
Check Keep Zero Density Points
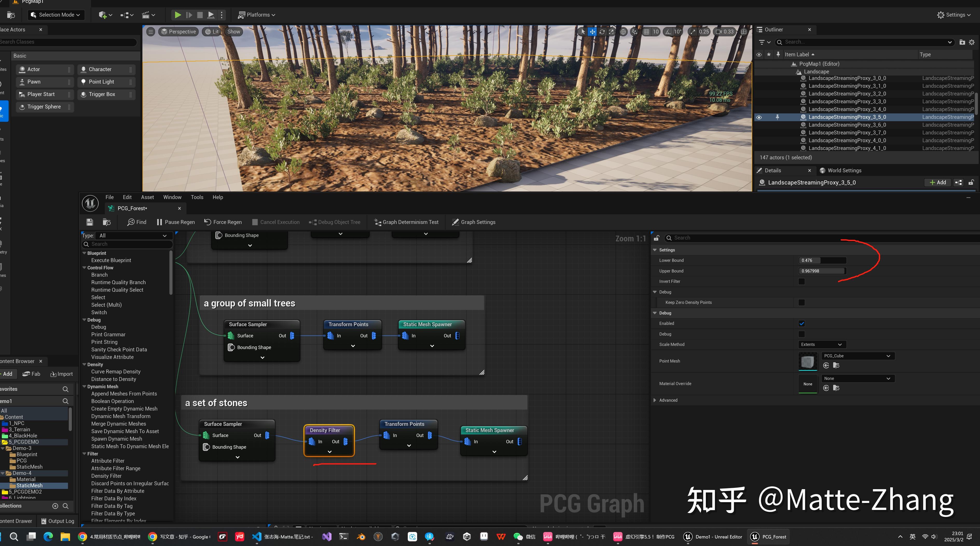[x=802, y=302]
